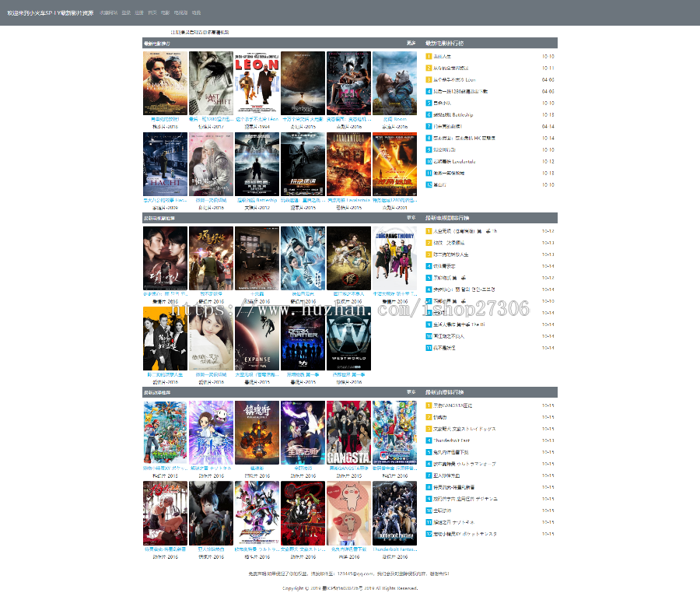Open movie ranking item 8 containing HK
This screenshot has width=700, height=614.
[464, 138]
